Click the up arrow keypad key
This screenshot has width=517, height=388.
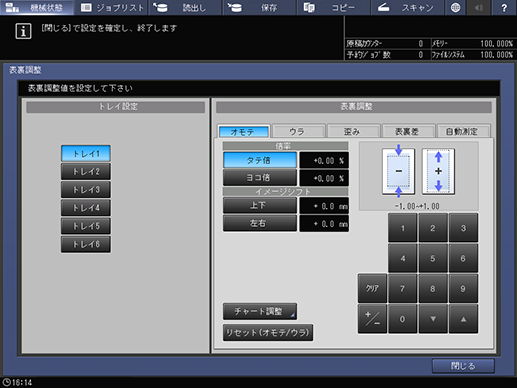coord(463,319)
